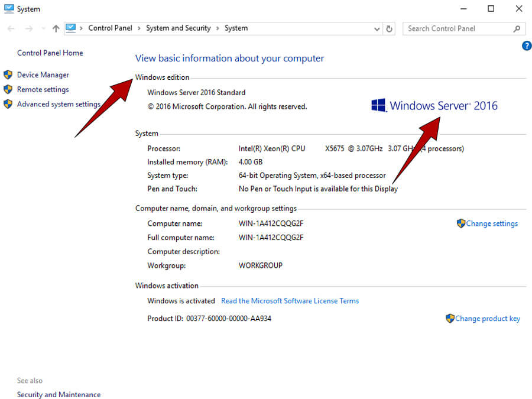This screenshot has width=532, height=399.
Task: Click shield icon beside Advanced system settings
Action: click(8, 104)
